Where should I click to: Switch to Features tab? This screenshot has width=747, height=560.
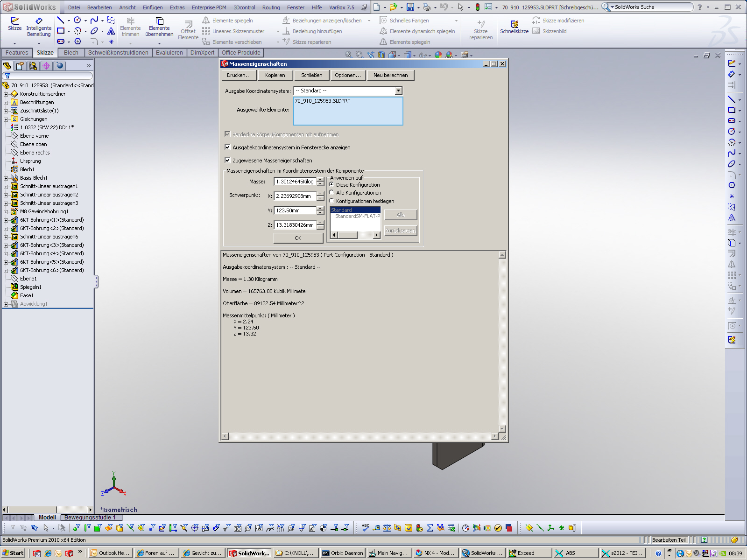pos(17,53)
